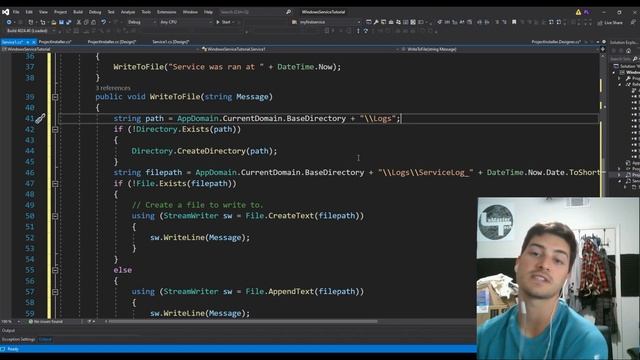Viewport: 640px width, 360px height.
Task: Click the editor vertical scrollbar
Action: pyautogui.click(x=602, y=186)
